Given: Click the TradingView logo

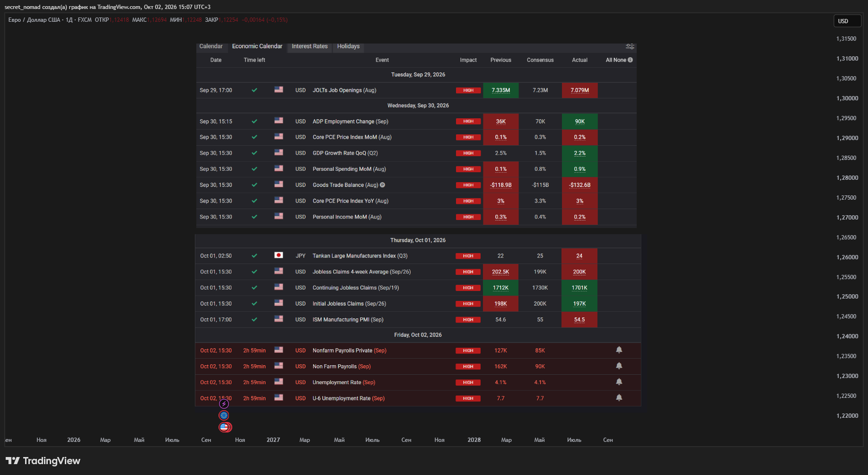Looking at the screenshot, I should click(x=43, y=461).
